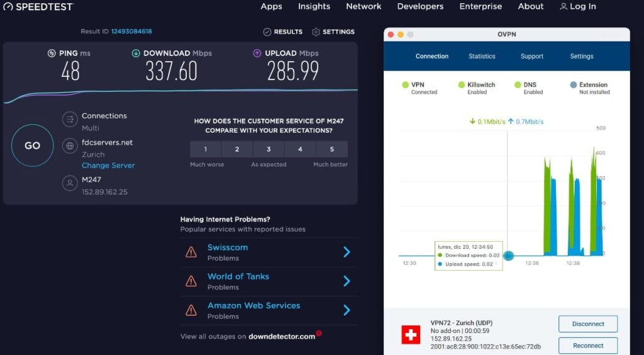Click the blue graph marker at 12:34:50
This screenshot has width=644, height=355.
[x=508, y=256]
